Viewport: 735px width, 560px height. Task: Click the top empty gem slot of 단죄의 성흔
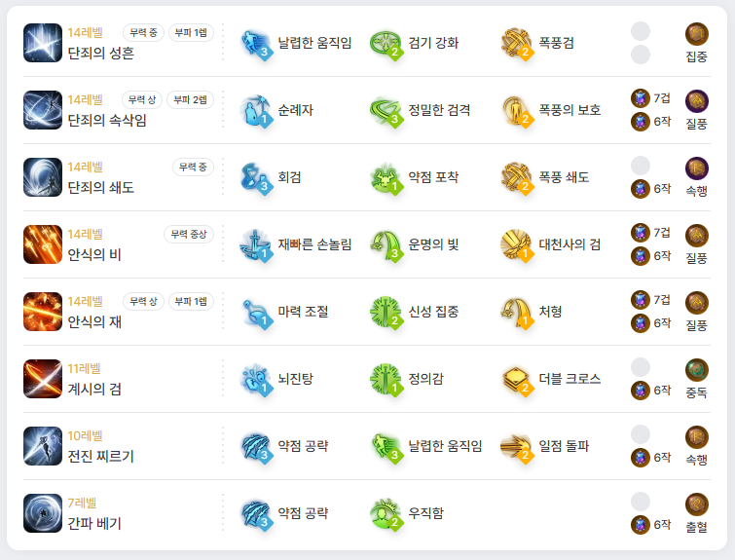(641, 31)
